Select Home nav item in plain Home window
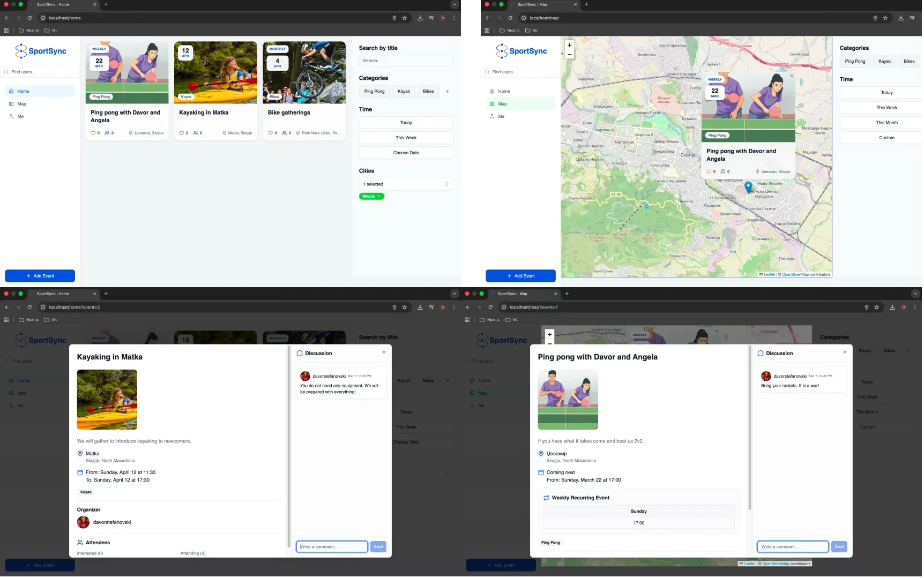924x578 pixels. click(40, 92)
